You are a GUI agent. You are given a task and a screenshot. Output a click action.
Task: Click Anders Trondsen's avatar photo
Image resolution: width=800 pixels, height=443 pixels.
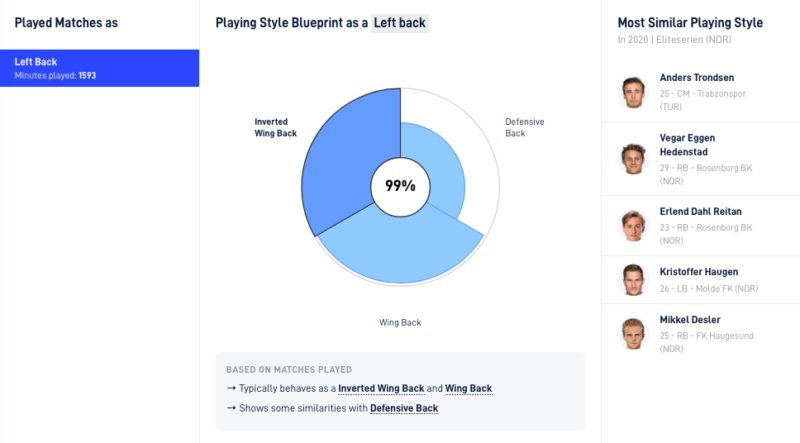coord(633,92)
